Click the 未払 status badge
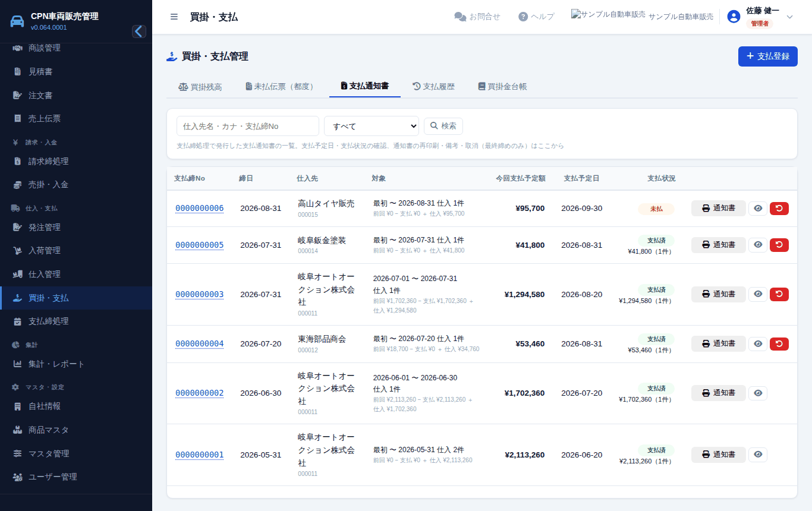Screen dimensions: 812x511 (656, 209)
